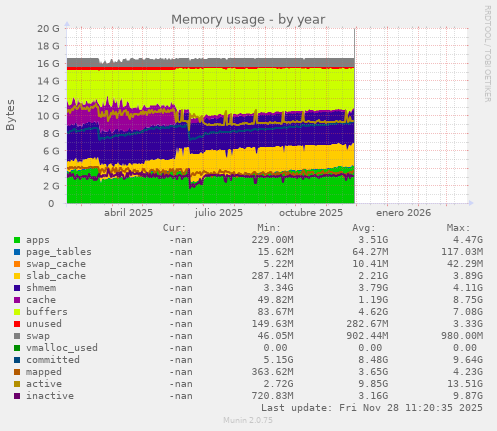
Task: Click the olive active legend swatch
Action: pyautogui.click(x=17, y=384)
